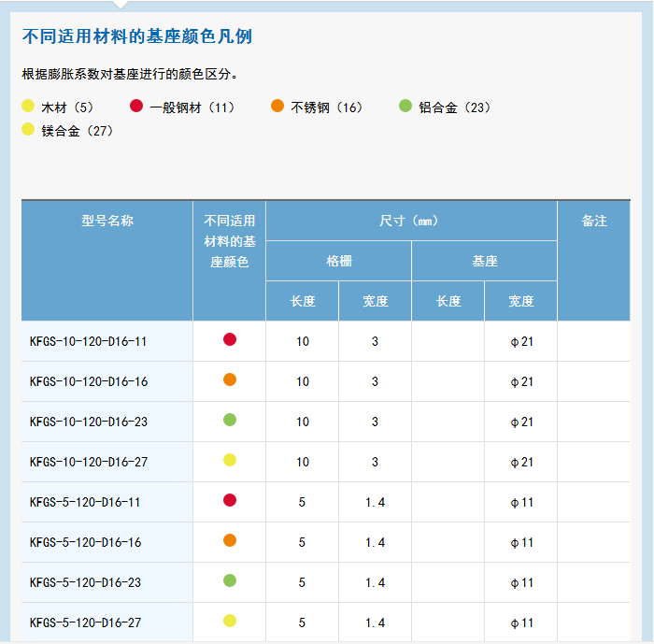Click the legend label 木材 (5)
Image resolution: width=654 pixels, height=644 pixels.
67,107
